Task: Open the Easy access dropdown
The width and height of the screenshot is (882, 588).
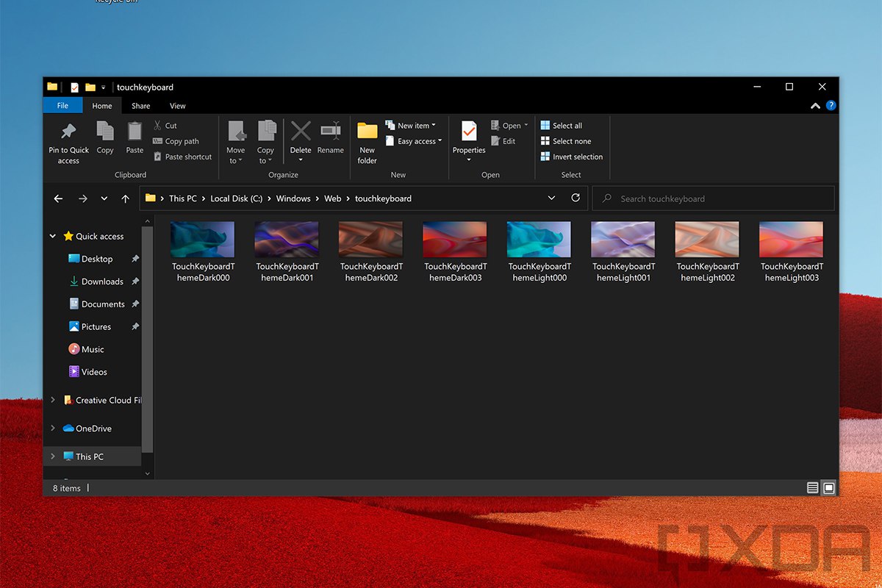Action: (414, 141)
